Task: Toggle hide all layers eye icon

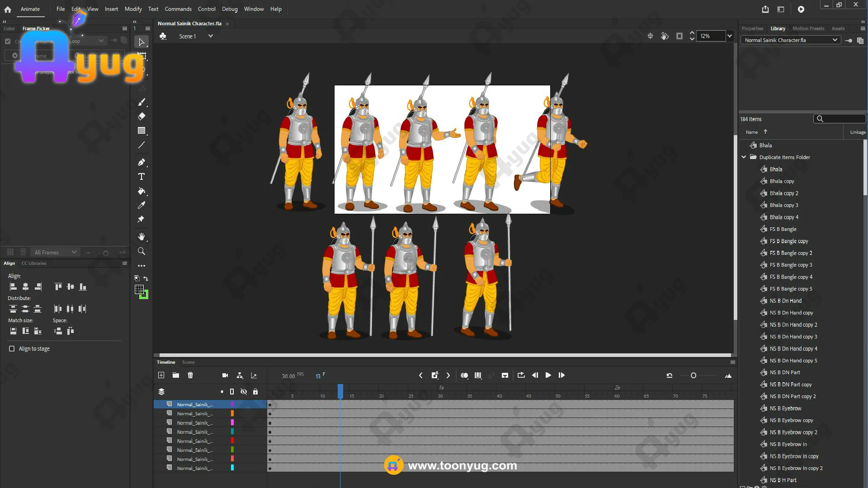Action: point(244,392)
